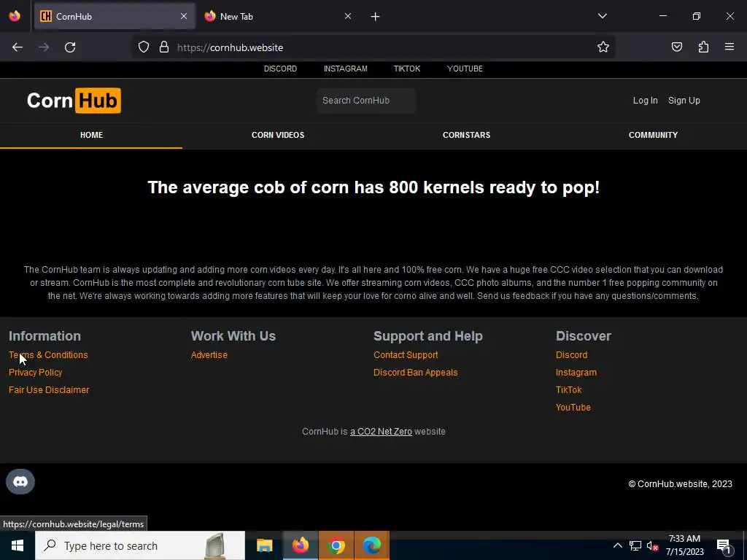Click the Firefox taskbar icon
The width and height of the screenshot is (747, 560).
point(300,545)
